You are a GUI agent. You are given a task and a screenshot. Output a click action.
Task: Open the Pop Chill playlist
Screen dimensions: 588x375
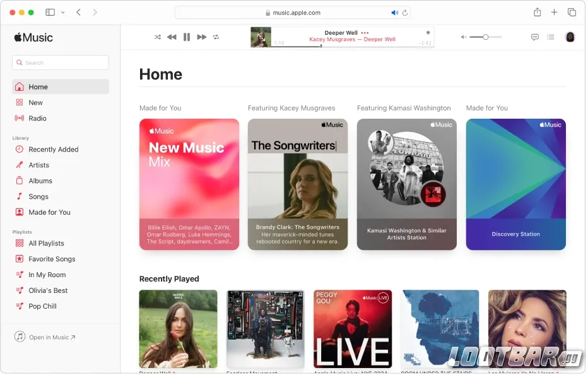(x=44, y=306)
